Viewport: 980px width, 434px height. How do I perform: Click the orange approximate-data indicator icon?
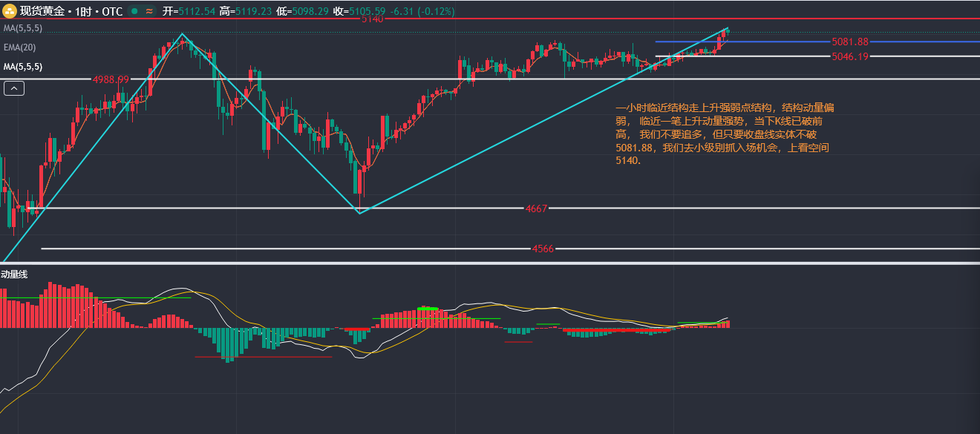click(x=149, y=12)
